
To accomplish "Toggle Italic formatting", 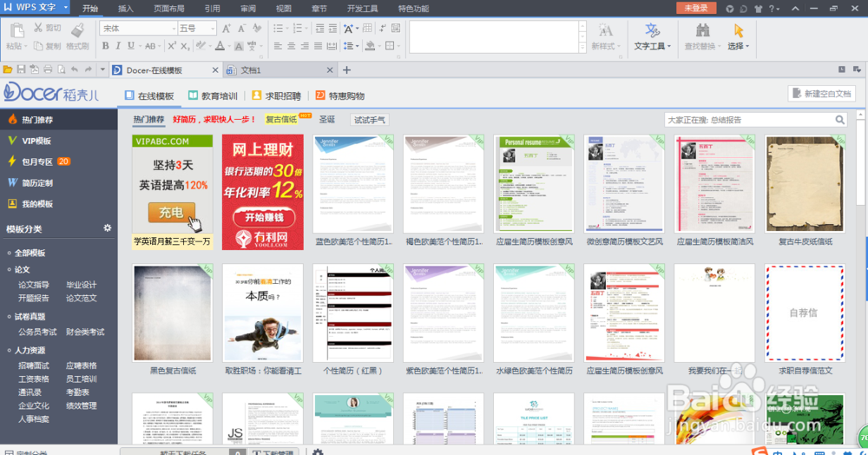I will 118,46.
